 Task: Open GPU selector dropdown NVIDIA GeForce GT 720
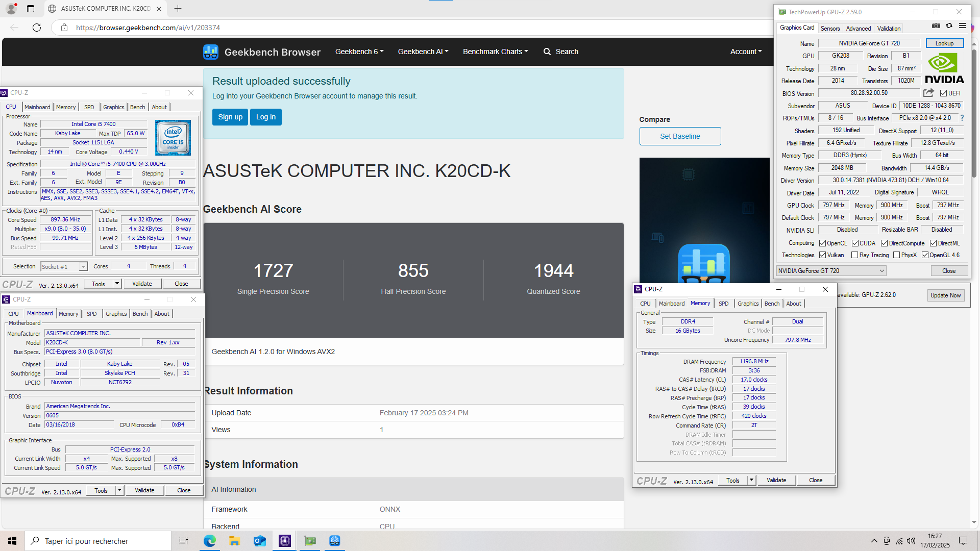point(831,271)
